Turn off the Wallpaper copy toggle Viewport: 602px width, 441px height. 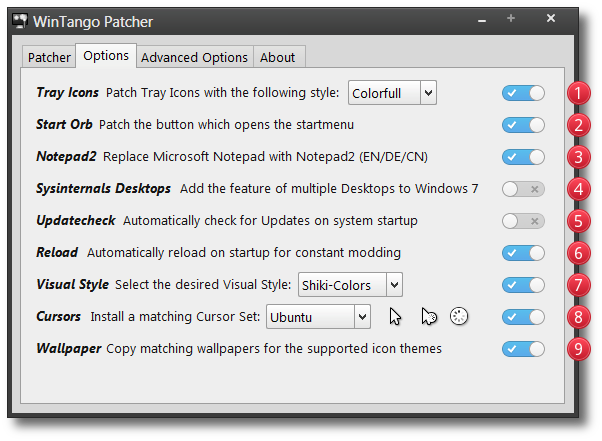tap(523, 349)
